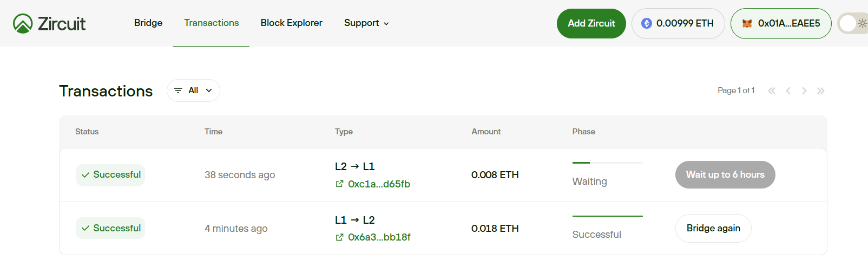
Task: Click the Zircuit logo icon
Action: click(x=23, y=23)
